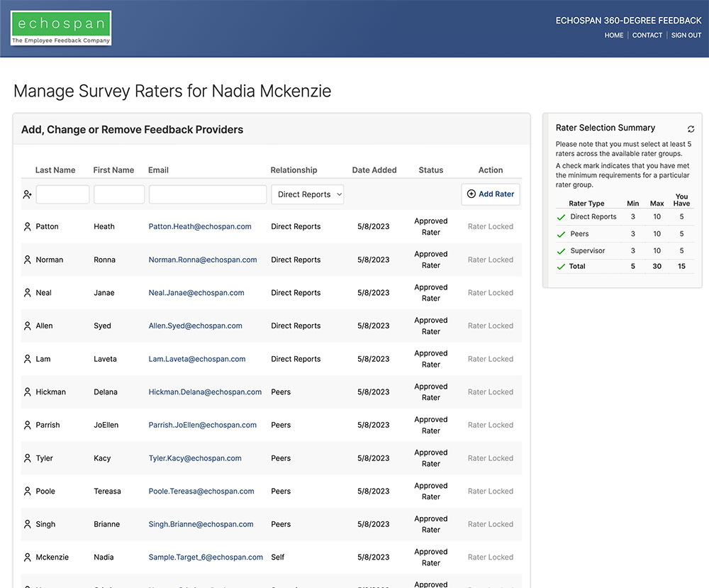709x588 pixels.
Task: Click the green check mark for Total
Action: point(561,267)
